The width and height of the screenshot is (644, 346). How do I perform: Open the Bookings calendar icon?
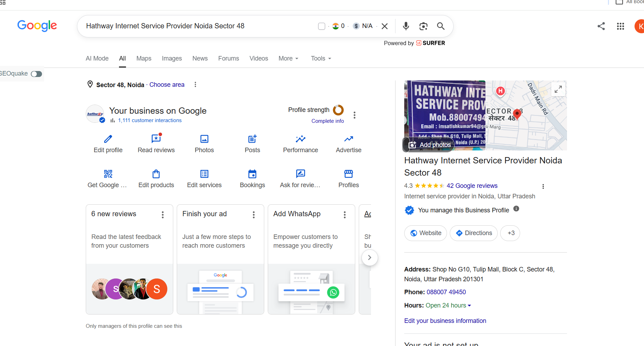[x=252, y=174]
